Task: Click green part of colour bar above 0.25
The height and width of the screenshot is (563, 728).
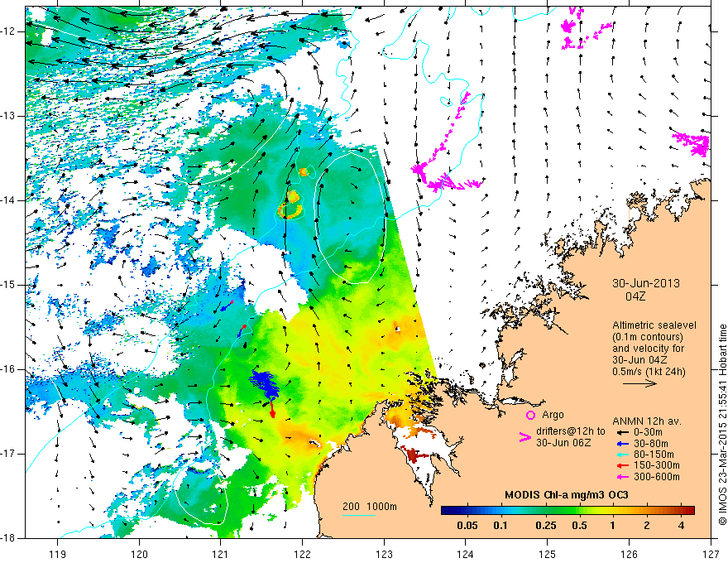Action: tap(546, 511)
